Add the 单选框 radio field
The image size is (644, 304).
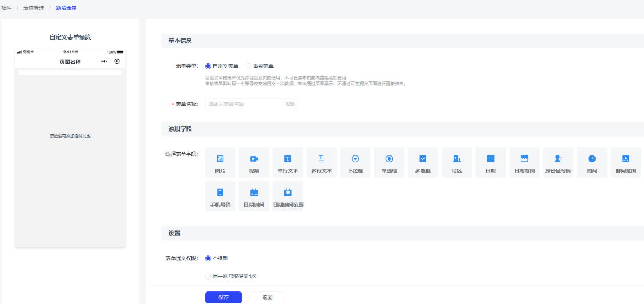click(x=389, y=162)
